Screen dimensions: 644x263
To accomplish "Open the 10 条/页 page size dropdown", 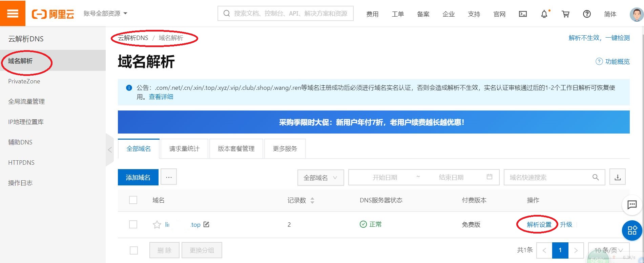I will point(609,250).
